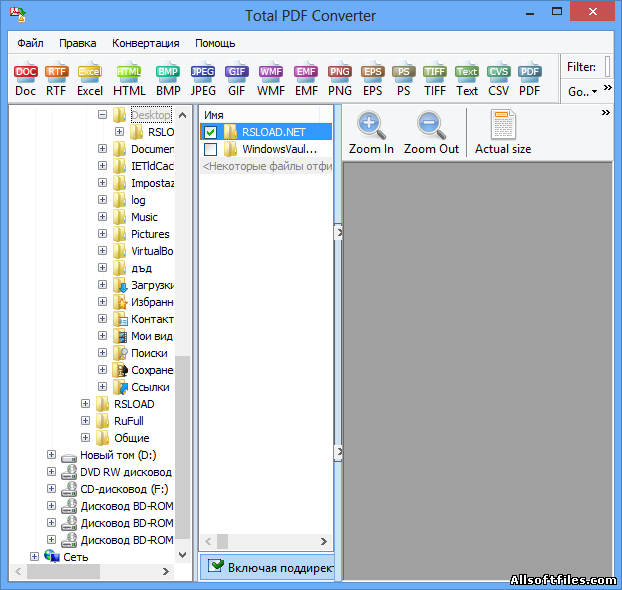
Task: Click the filtered files notice row
Action: [x=266, y=166]
